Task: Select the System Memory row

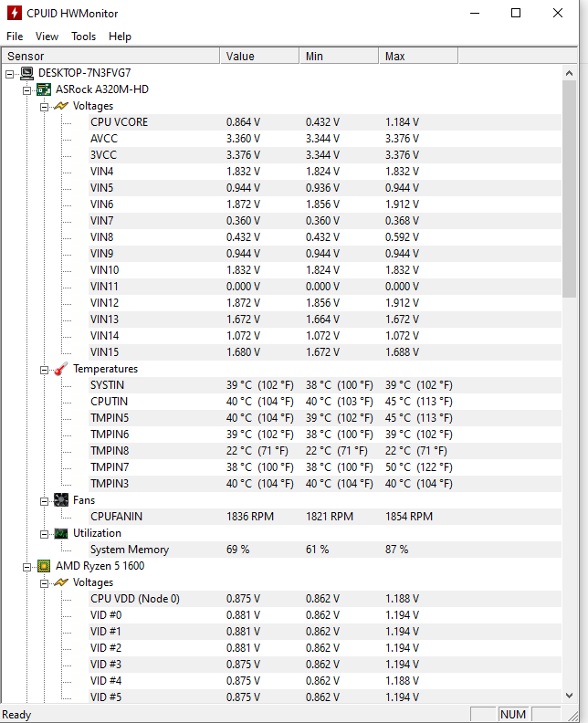Action: point(325,550)
